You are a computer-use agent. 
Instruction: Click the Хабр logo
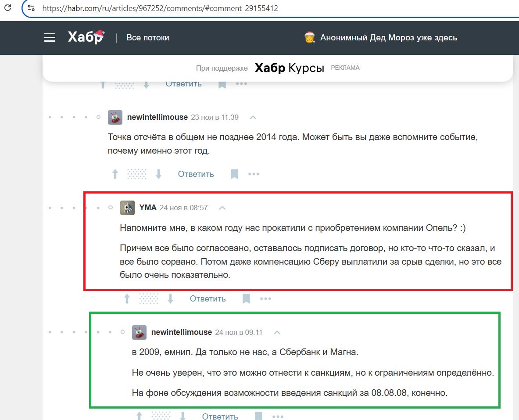(86, 37)
